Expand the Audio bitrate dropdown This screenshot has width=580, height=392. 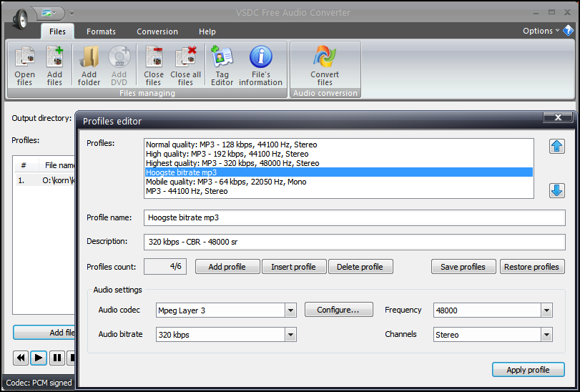[291, 335]
